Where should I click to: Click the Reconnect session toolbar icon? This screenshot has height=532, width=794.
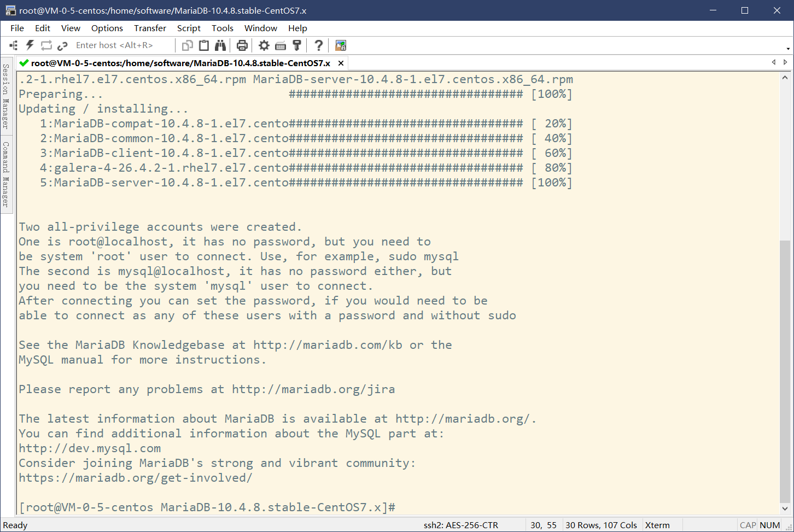pyautogui.click(x=46, y=45)
